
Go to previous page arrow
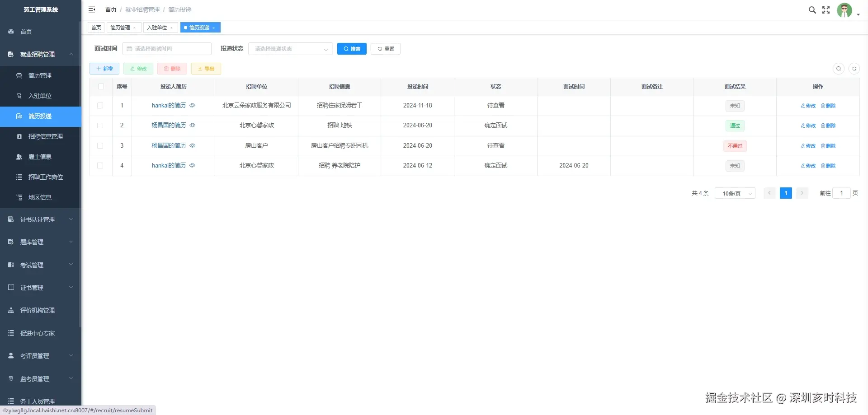point(769,193)
